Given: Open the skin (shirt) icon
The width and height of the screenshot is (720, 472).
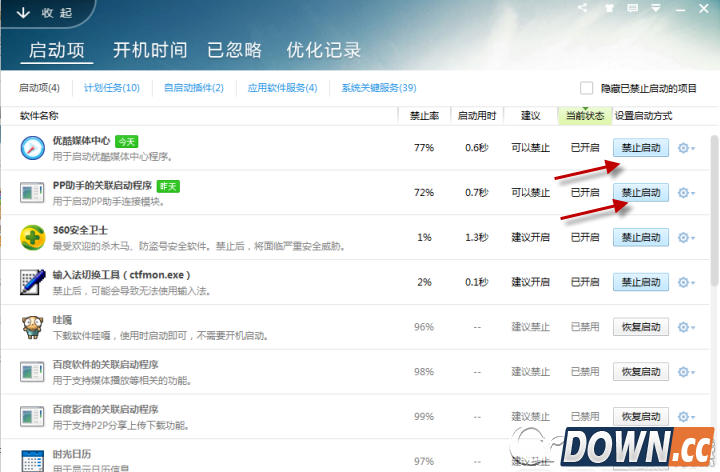Looking at the screenshot, I should click(609, 8).
